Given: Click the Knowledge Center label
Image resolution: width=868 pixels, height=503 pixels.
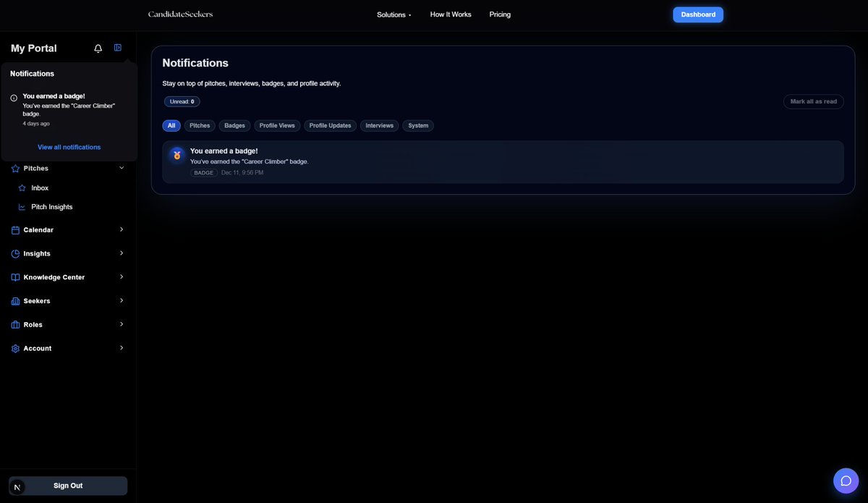Looking at the screenshot, I should pyautogui.click(x=54, y=277).
